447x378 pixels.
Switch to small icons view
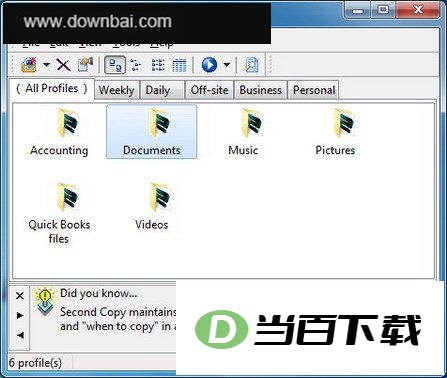(135, 65)
